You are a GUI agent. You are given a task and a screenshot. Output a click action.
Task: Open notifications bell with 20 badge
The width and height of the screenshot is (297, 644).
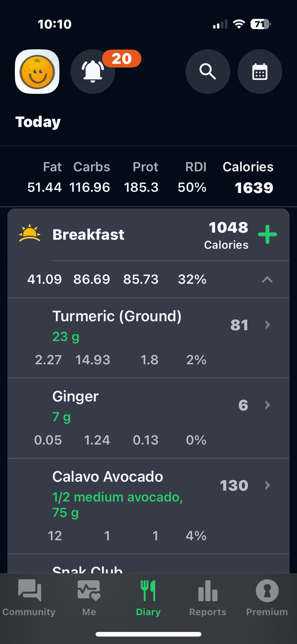click(93, 72)
